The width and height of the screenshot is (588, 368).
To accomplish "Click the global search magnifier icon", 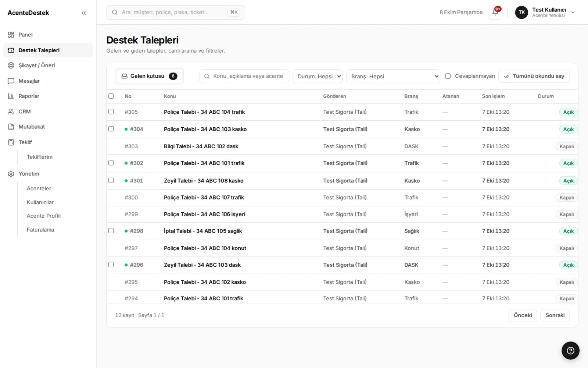I will (x=115, y=12).
